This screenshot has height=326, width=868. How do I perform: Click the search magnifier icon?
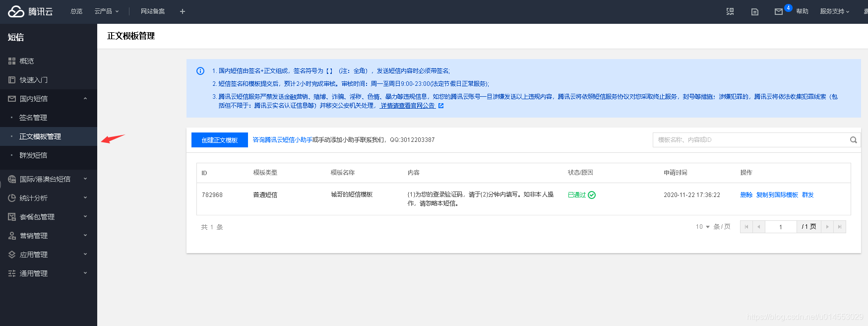(x=854, y=140)
